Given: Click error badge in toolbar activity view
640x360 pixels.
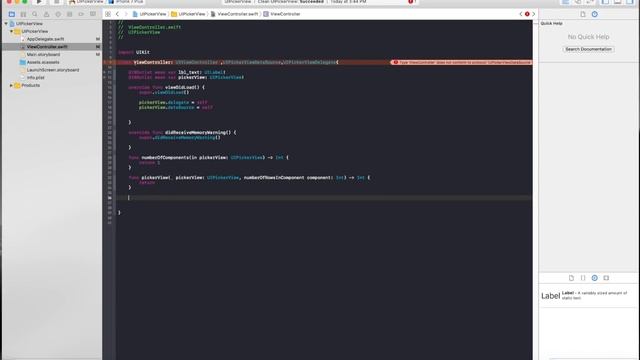Looking at the screenshot, I should coord(411,2).
